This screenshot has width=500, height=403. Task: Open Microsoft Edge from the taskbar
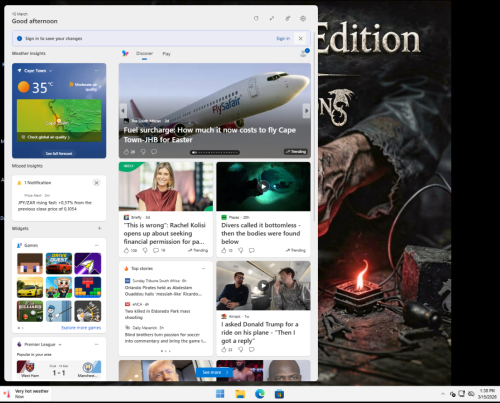pyautogui.click(x=260, y=394)
